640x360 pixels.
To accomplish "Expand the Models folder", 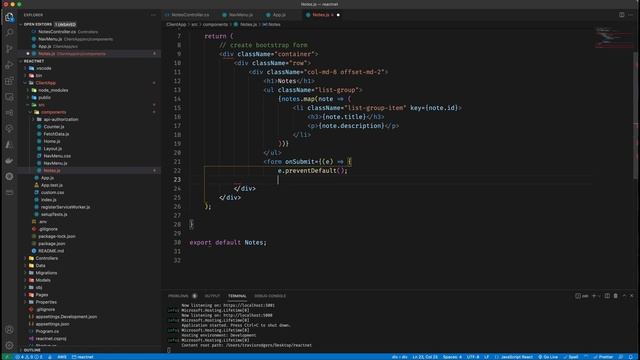I will (x=43, y=280).
